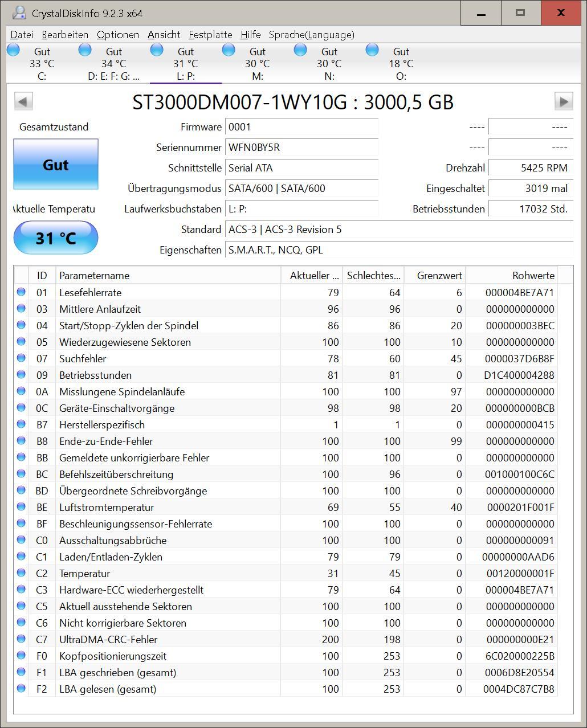587x728 pixels.
Task: Click the Übertragungsmodus field SATA/600
Action: point(302,189)
